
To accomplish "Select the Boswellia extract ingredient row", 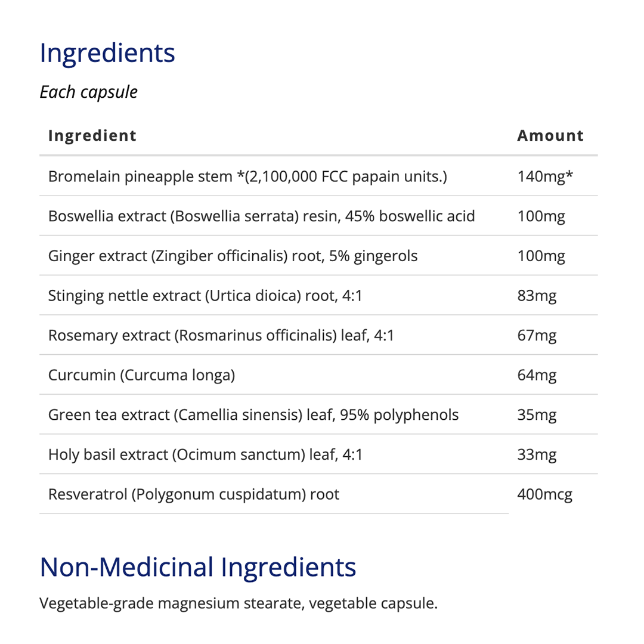I will tap(261, 216).
